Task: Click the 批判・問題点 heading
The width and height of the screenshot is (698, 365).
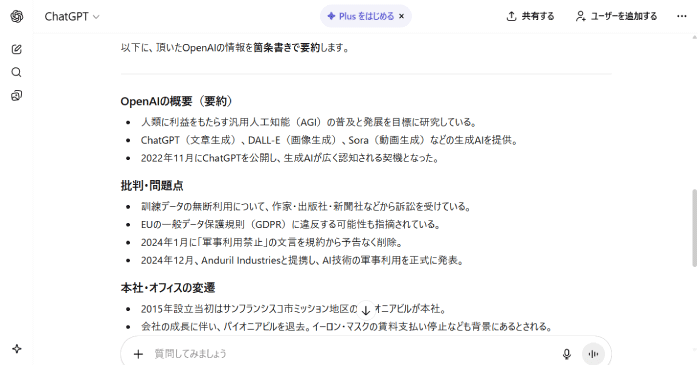Action: point(152,186)
